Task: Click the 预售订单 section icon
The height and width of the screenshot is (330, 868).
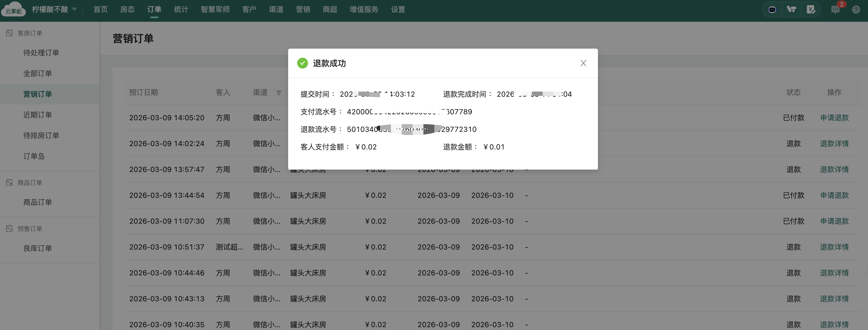Action: click(x=10, y=228)
